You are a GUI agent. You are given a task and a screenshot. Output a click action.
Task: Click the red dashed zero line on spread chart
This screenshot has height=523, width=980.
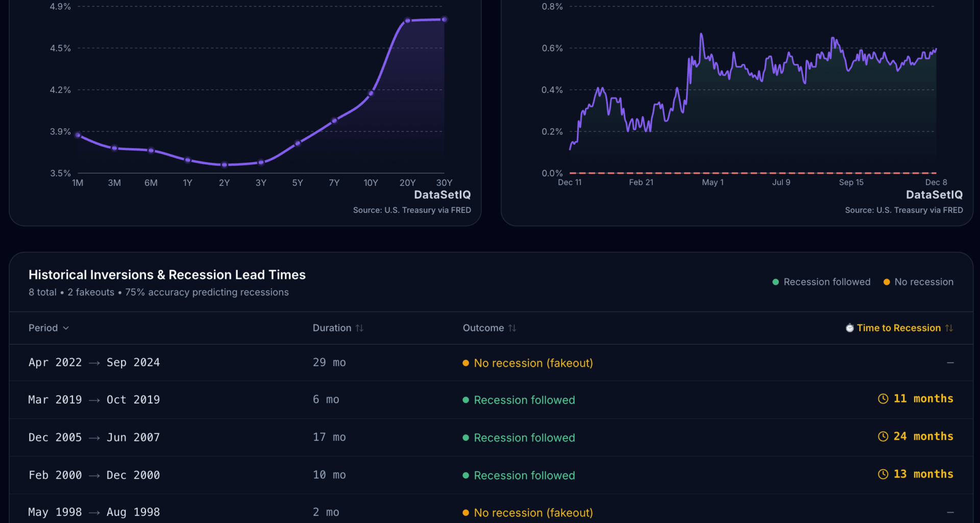(753, 173)
